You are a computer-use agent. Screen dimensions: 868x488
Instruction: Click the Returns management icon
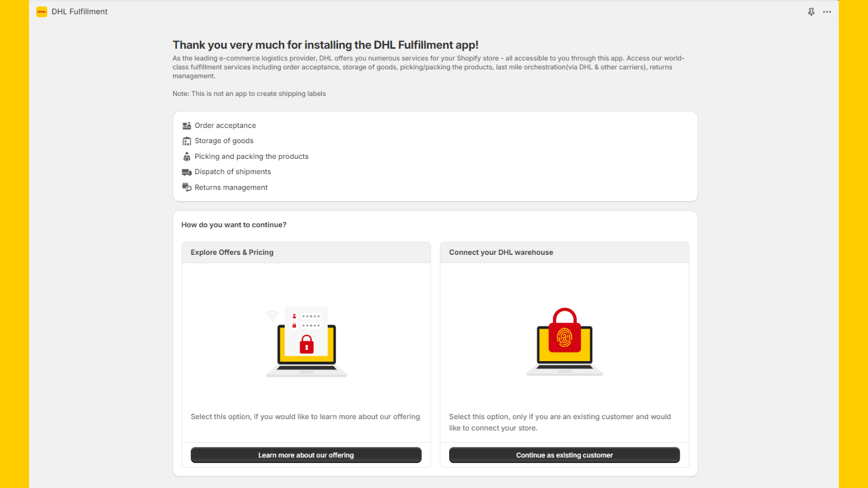coord(187,187)
